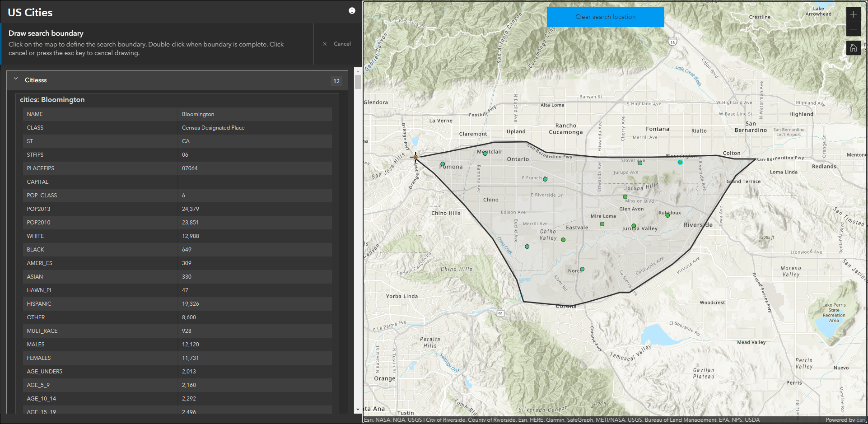868x424 pixels.
Task: Select the 'cities: Bloomington' feature title
Action: (52, 100)
